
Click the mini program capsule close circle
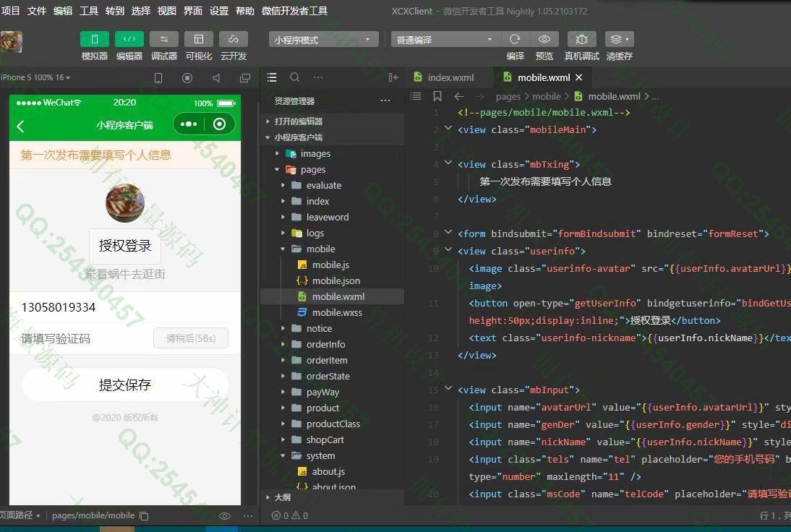(x=220, y=124)
